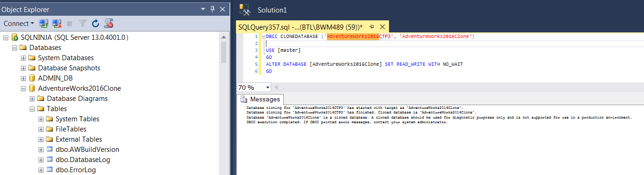Click the SQLNINJA server icon
Viewport: 644px width, 175px height.
coord(14,37)
